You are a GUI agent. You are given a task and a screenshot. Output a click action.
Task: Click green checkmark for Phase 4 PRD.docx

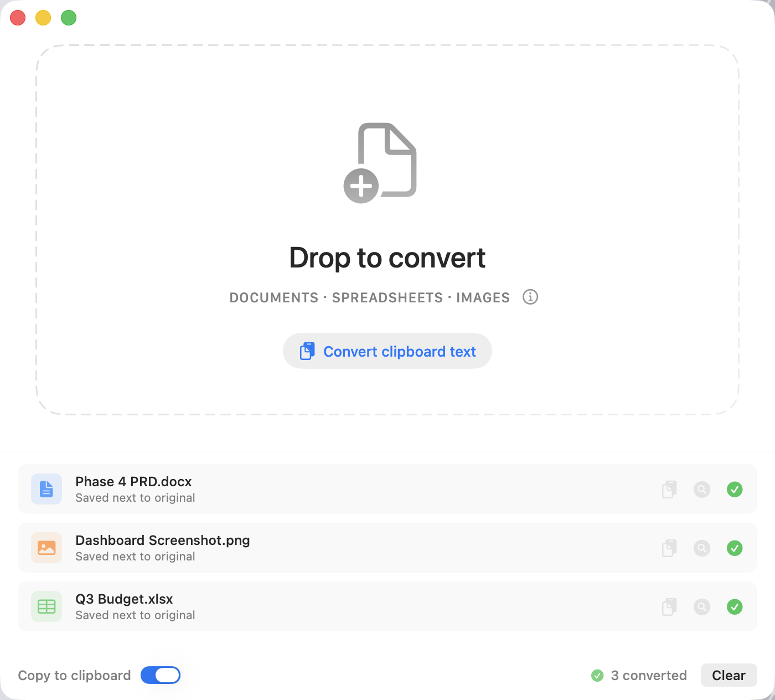click(x=735, y=490)
